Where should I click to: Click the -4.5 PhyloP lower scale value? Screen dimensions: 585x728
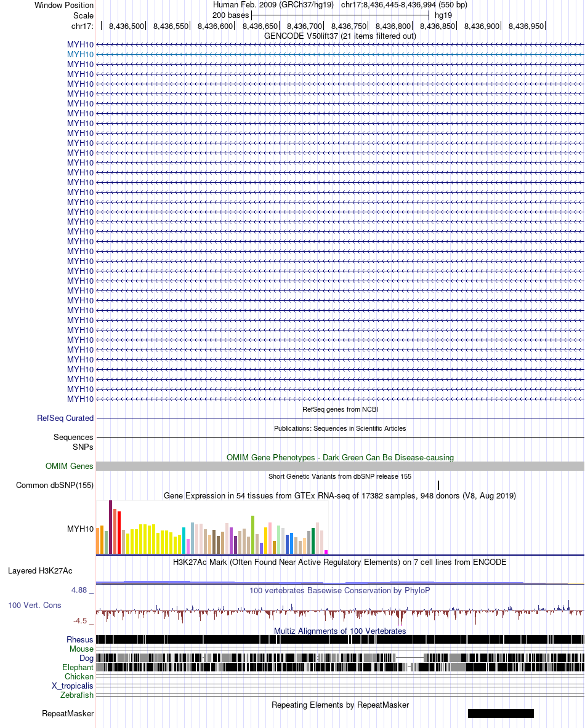(80, 621)
